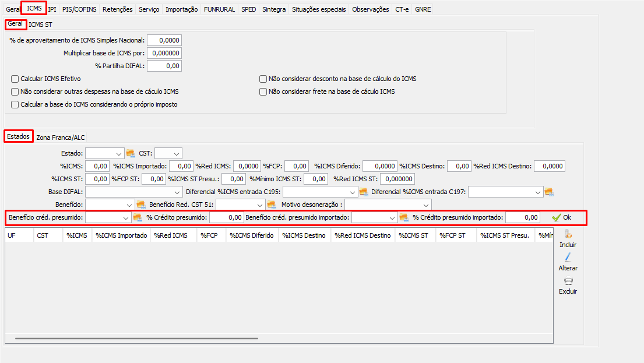644x363 pixels.
Task: Focus the %FCP input field
Action: click(x=297, y=166)
